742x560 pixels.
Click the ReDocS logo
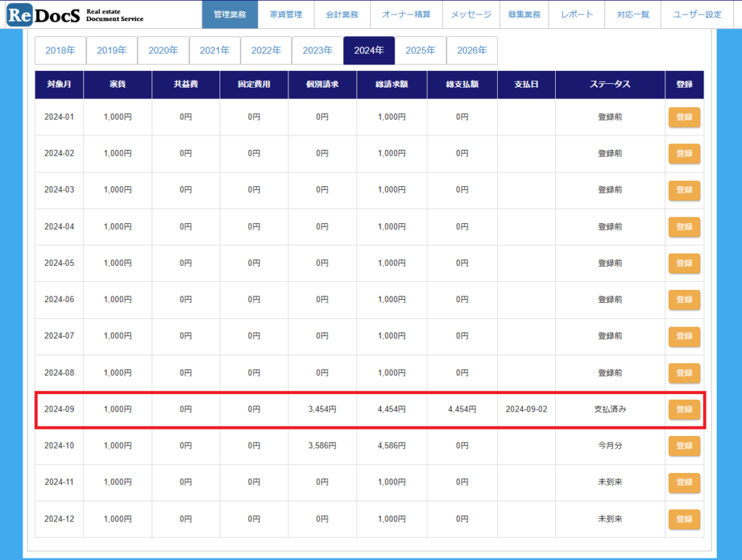click(x=75, y=15)
